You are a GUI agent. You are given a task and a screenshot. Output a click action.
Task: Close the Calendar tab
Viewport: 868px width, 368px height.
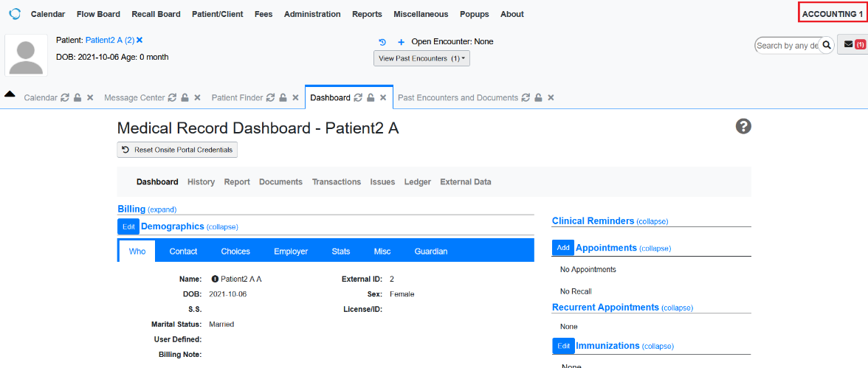tap(90, 98)
